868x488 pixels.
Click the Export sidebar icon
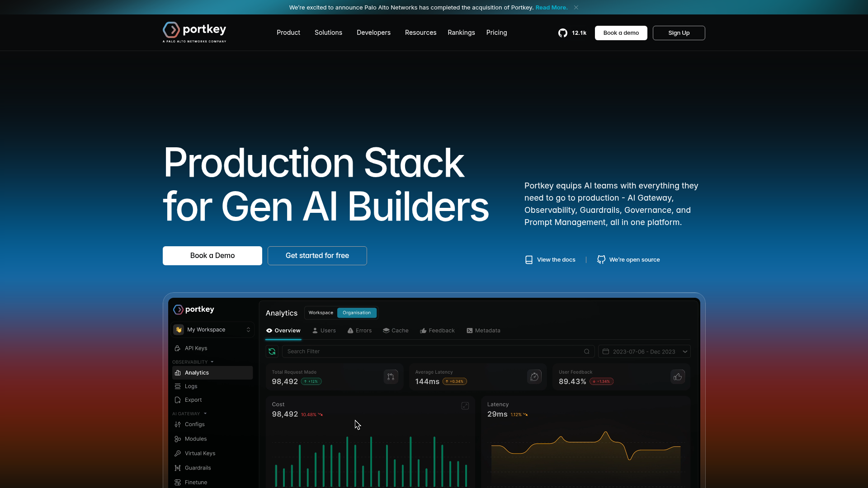click(178, 400)
